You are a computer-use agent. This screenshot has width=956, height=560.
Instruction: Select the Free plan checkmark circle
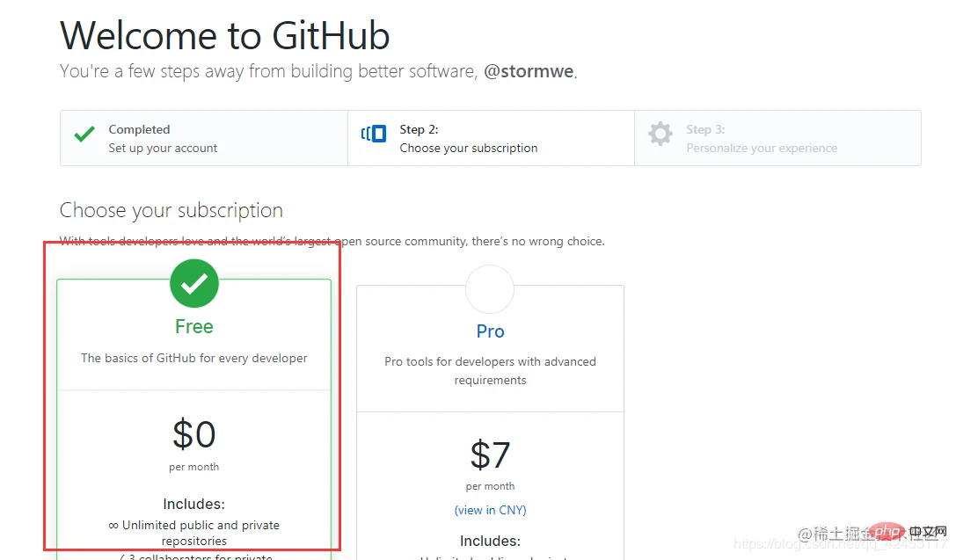[x=194, y=283]
